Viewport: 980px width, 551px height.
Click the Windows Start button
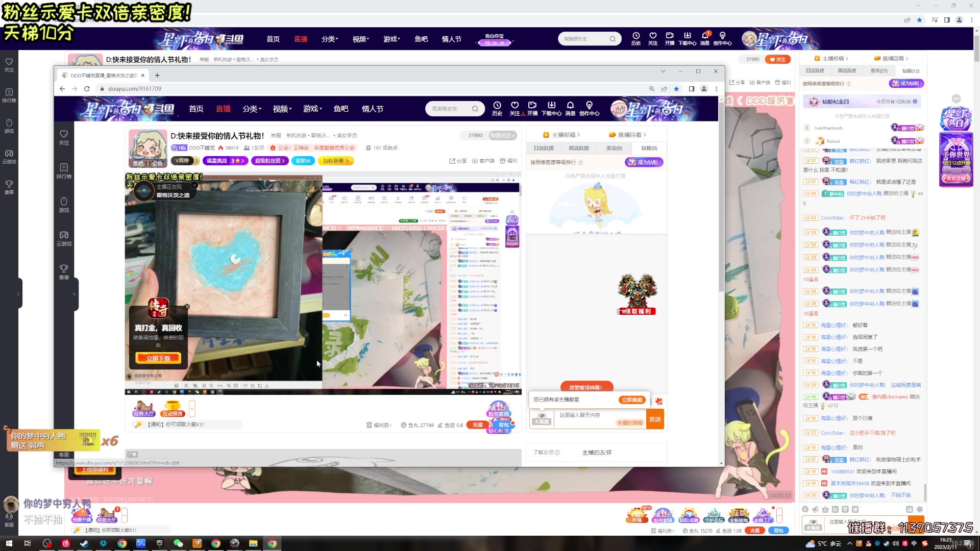[9, 543]
